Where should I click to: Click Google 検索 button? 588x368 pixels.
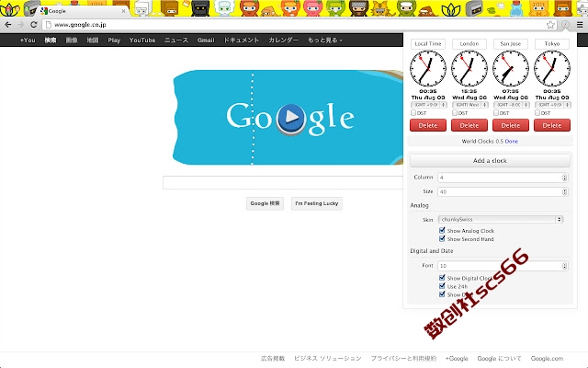(265, 203)
